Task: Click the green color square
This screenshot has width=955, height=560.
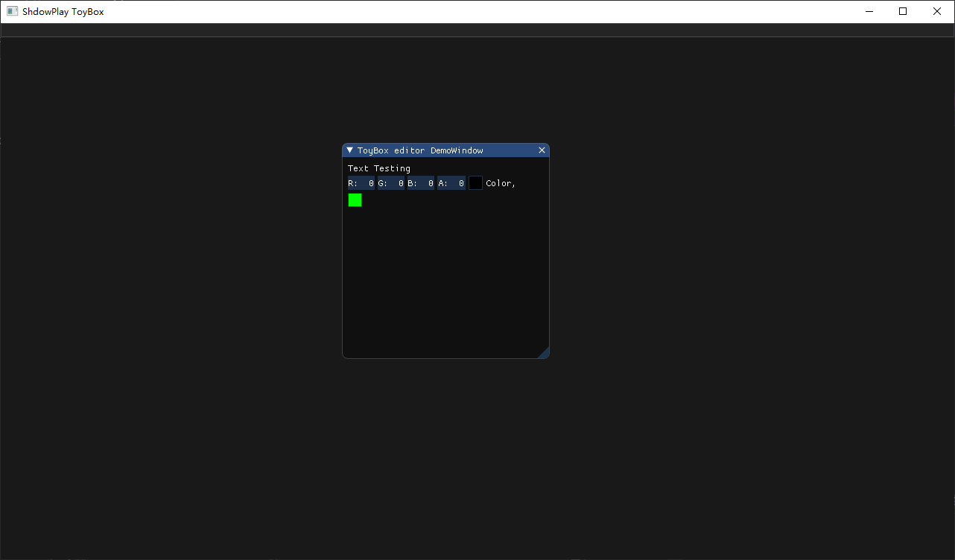Action: click(355, 200)
